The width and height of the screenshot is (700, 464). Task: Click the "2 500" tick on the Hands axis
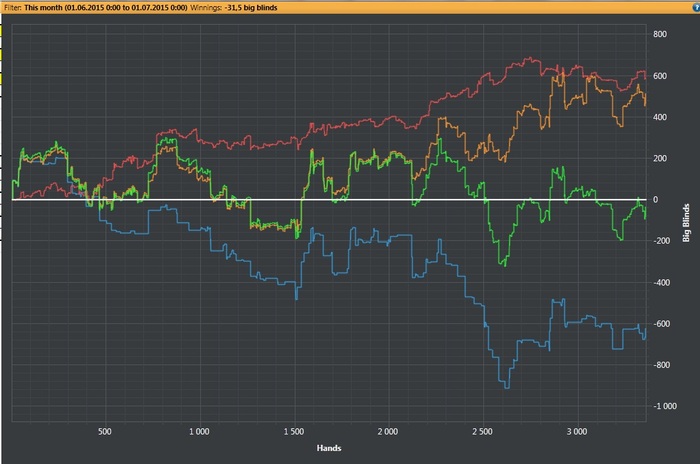pyautogui.click(x=483, y=431)
